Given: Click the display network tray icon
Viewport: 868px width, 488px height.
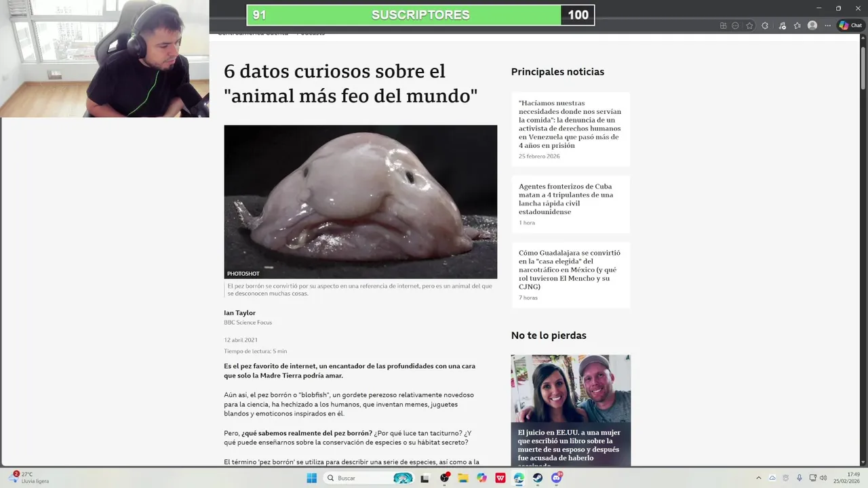Looking at the screenshot, I should [813, 478].
